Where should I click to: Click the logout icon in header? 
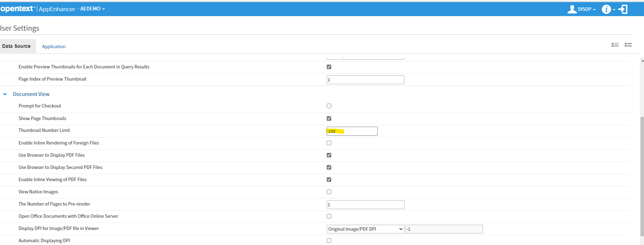623,9
